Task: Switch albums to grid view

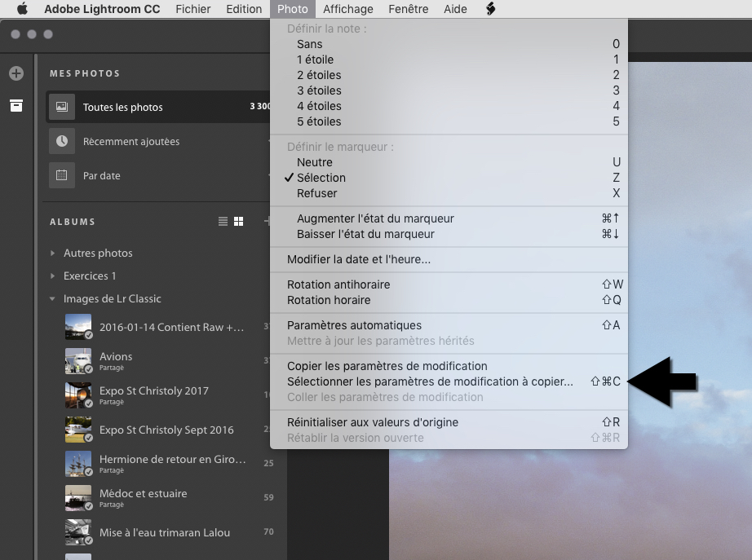Action: tap(238, 221)
